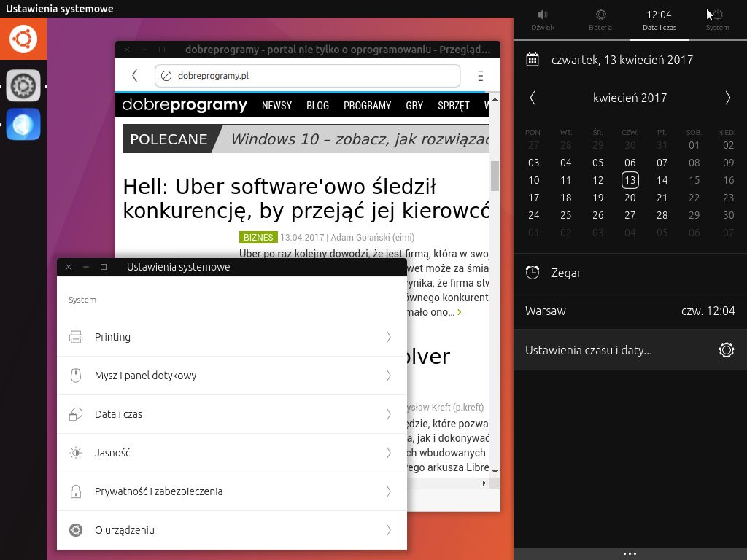Select day 13 in the calendar
This screenshot has height=560, width=747.
[630, 180]
